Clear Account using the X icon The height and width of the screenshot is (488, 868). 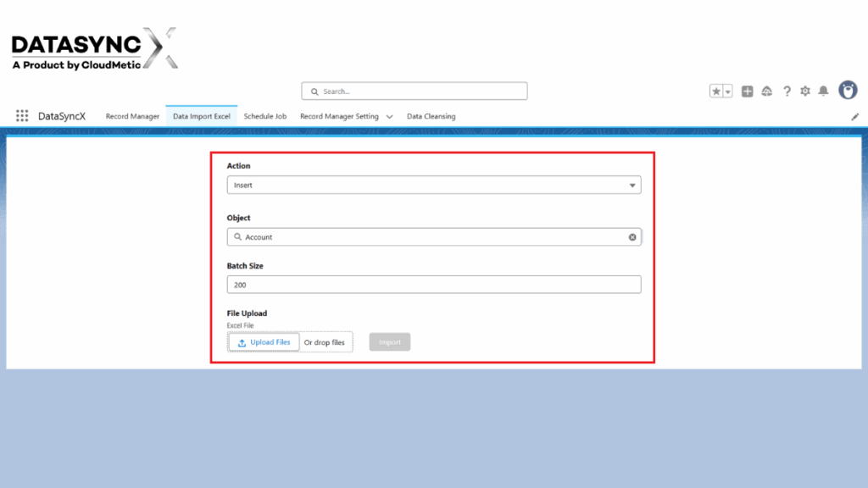(x=632, y=237)
